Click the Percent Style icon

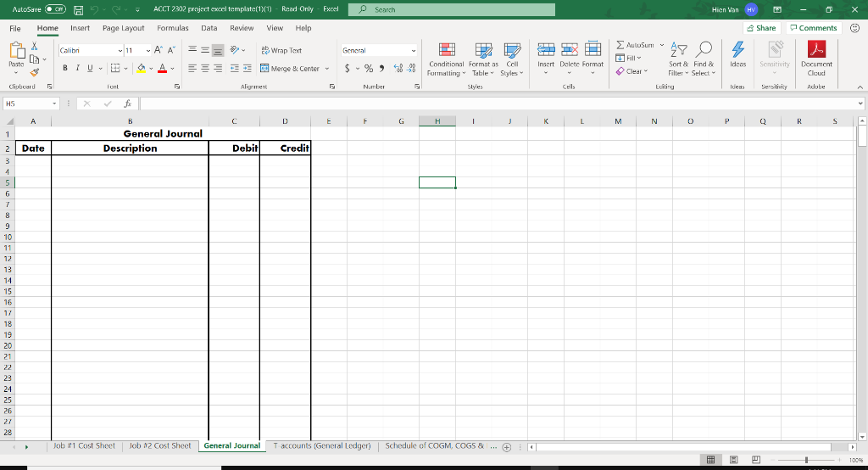pos(369,68)
